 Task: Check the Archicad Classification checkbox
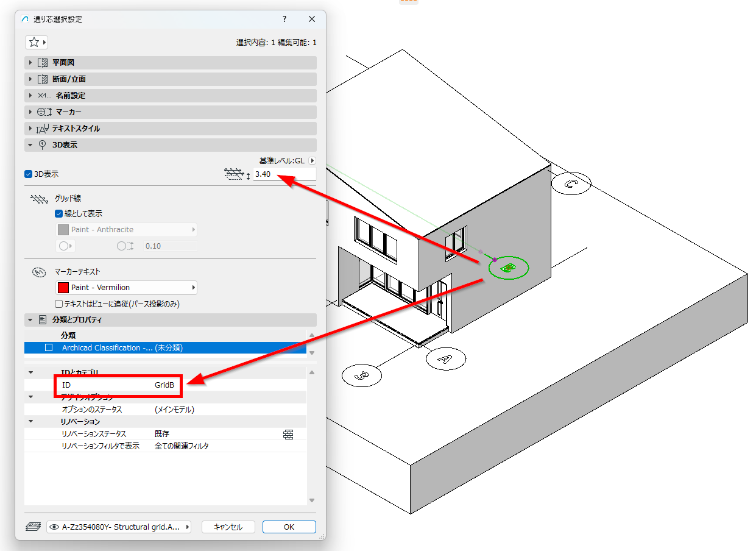coord(49,348)
